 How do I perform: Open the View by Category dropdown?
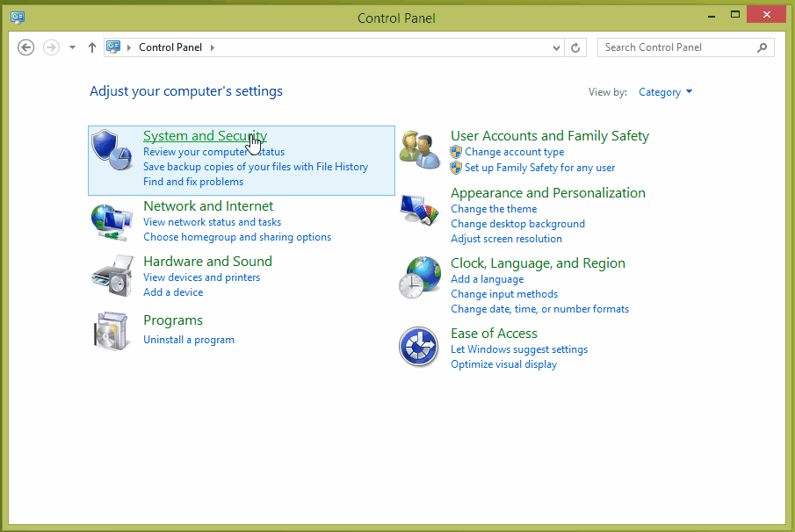665,92
